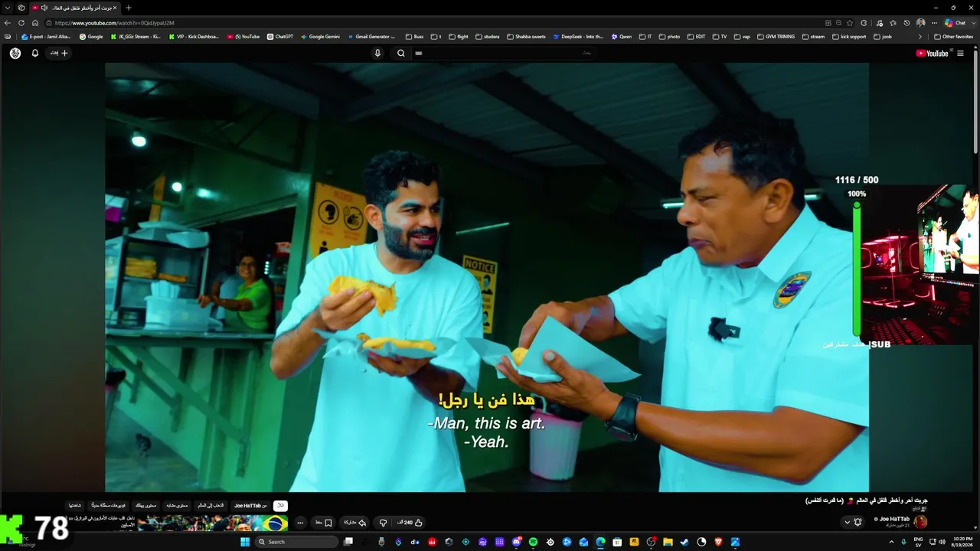The image size is (980, 551).
Task: Open a new browser tab with plus
Action: 128,8
